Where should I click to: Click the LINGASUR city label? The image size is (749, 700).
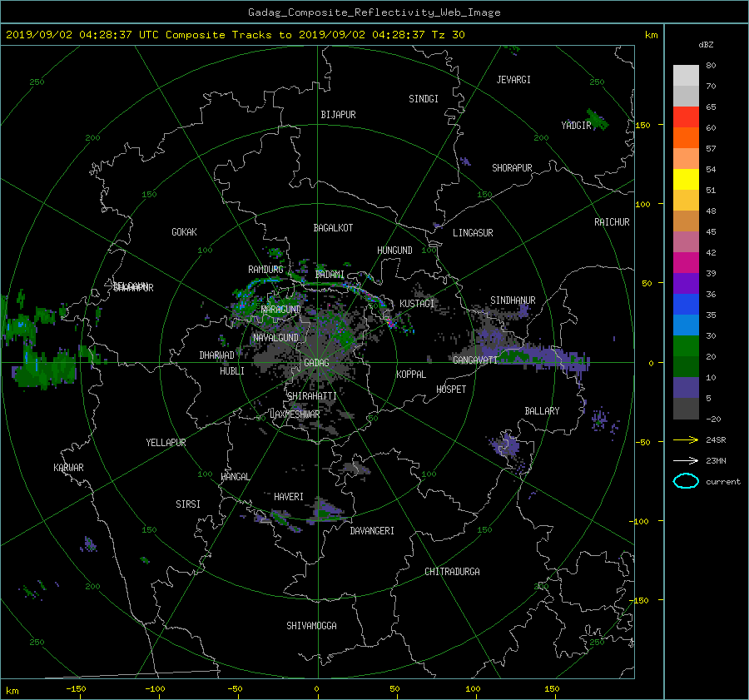[473, 233]
